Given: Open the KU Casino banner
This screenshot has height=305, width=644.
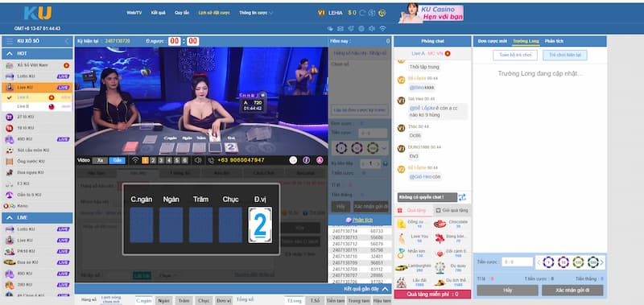Looking at the screenshot, I should pos(431,13).
